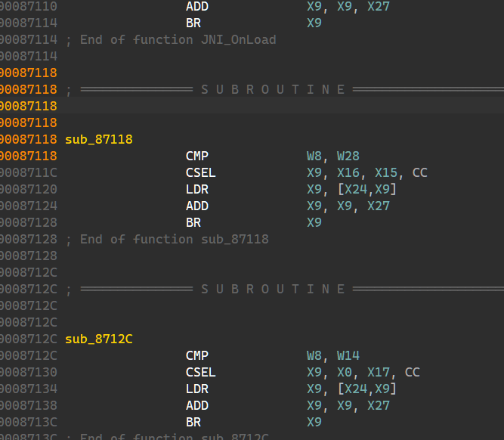Image resolution: width=504 pixels, height=440 pixels.
Task: Click the CSEL mnemonic at address 00087130
Action: tap(201, 372)
